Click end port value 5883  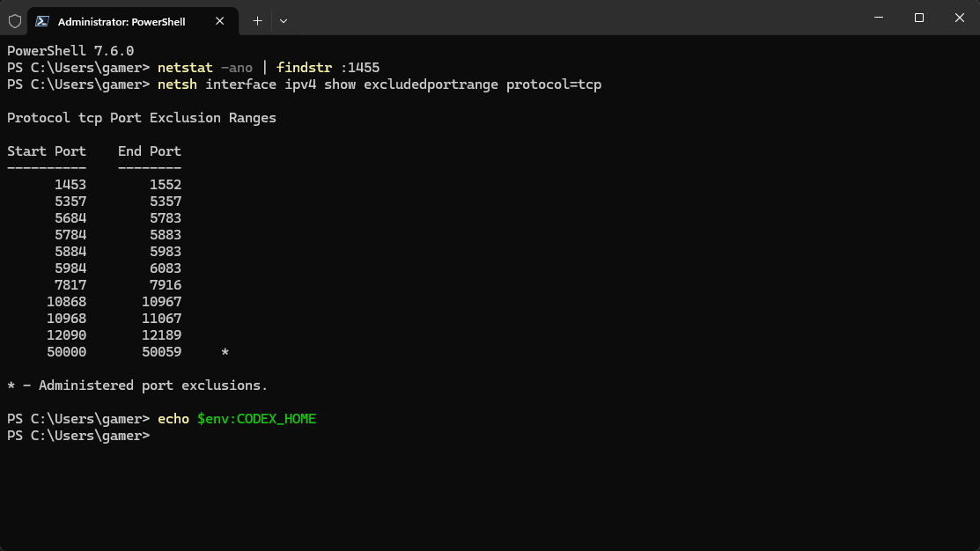(166, 235)
